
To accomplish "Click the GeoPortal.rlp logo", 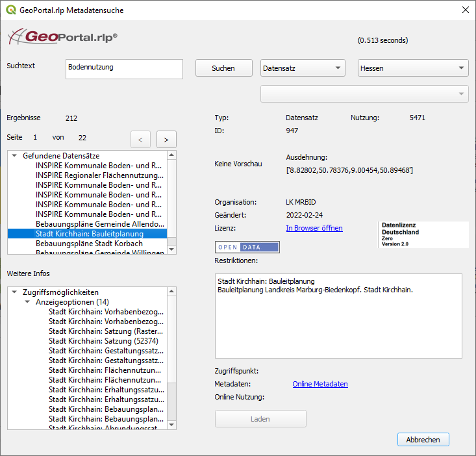I will tap(62, 37).
